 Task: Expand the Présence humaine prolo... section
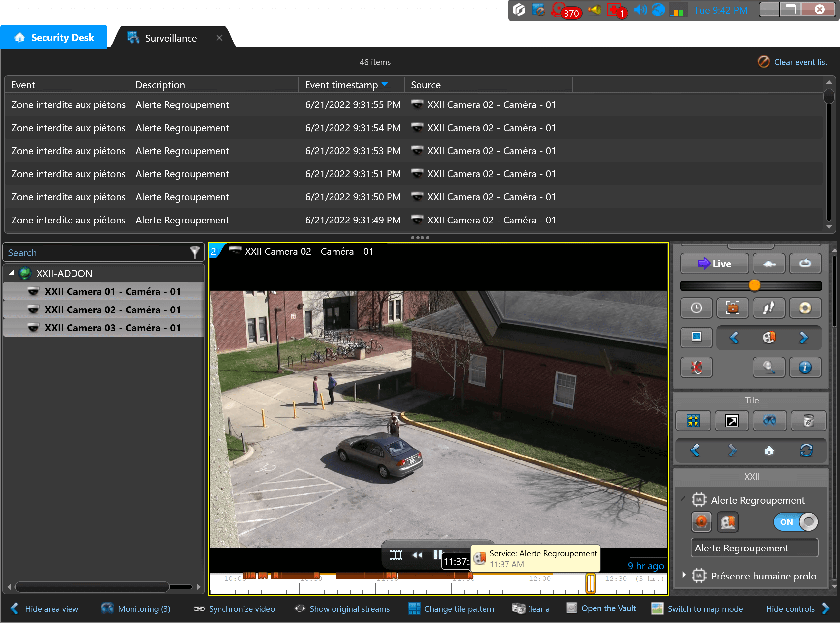click(684, 576)
